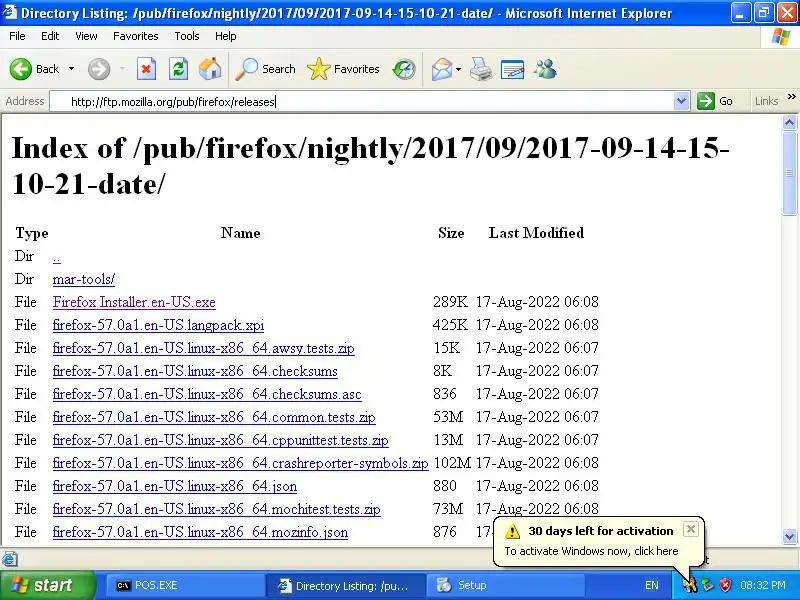Screen dimensions: 800x600
Task: Open the Back history dropdown arrow
Action: 71,69
